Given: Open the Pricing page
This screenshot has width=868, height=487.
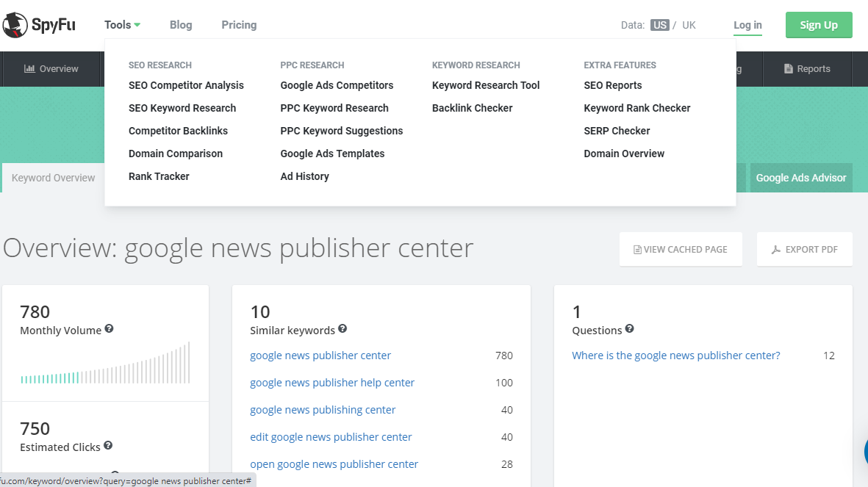Looking at the screenshot, I should 239,25.
